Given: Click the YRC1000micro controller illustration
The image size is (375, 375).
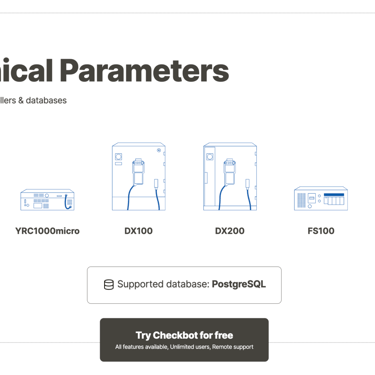Looking at the screenshot, I should click(47, 200).
